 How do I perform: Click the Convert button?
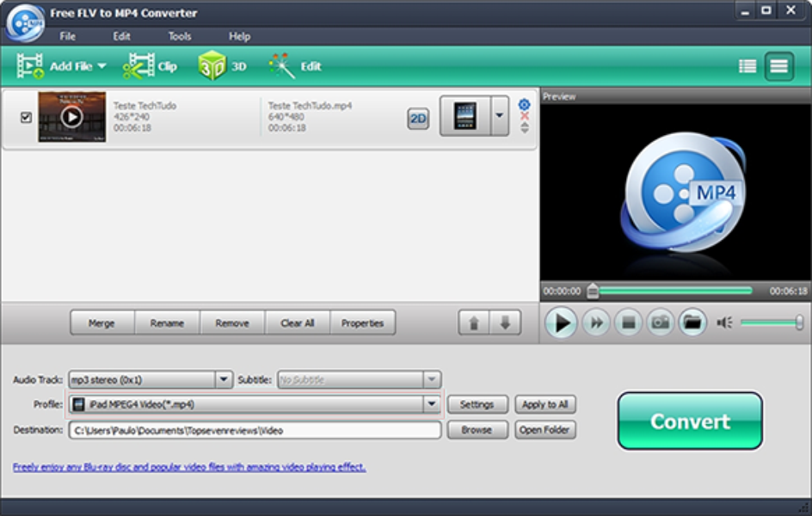click(689, 421)
